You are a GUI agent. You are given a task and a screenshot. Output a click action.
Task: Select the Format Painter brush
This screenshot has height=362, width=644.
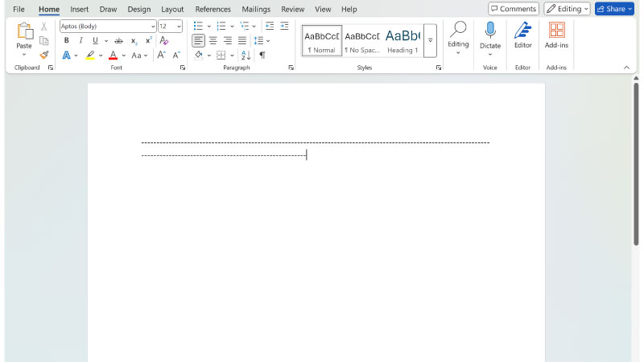click(44, 55)
